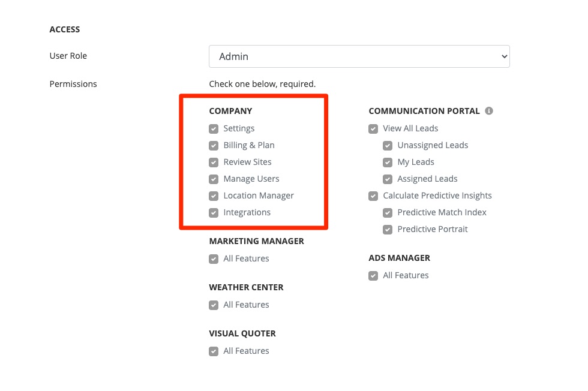Image resolution: width=588 pixels, height=391 pixels.
Task: Toggle the My Leads checkbox
Action: pos(388,163)
